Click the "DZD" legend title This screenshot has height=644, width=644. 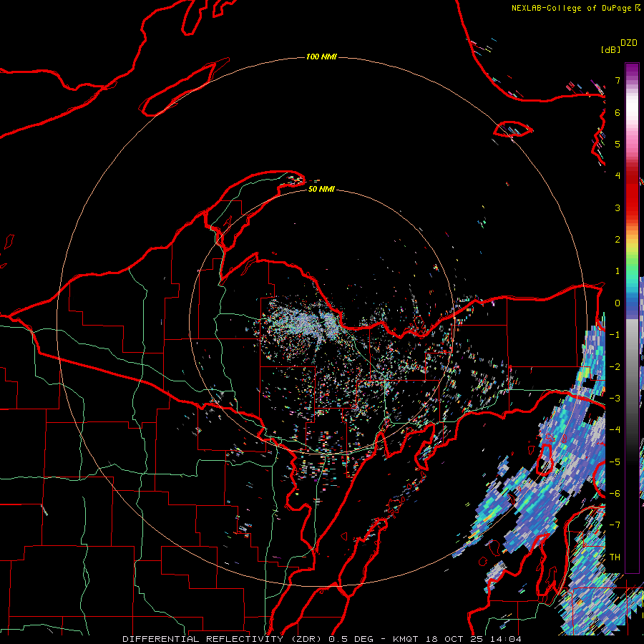pyautogui.click(x=629, y=43)
